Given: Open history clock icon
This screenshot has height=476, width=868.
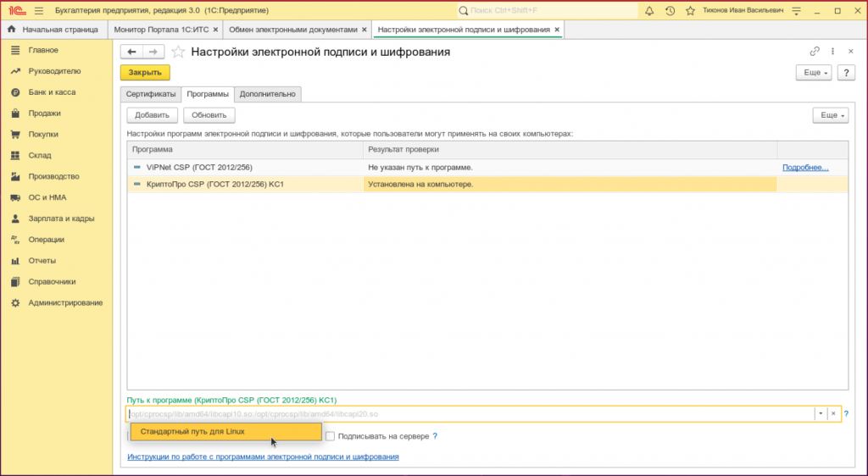Looking at the screenshot, I should tap(670, 10).
